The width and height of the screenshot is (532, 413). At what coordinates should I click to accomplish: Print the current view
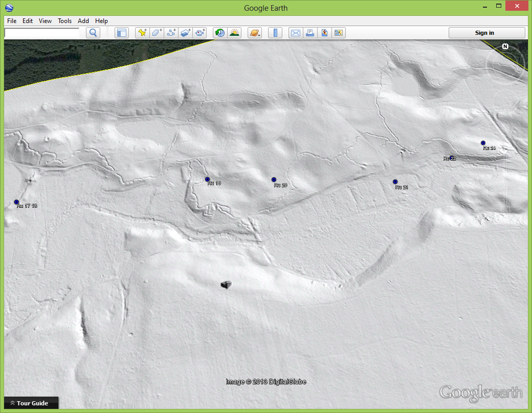pos(309,33)
